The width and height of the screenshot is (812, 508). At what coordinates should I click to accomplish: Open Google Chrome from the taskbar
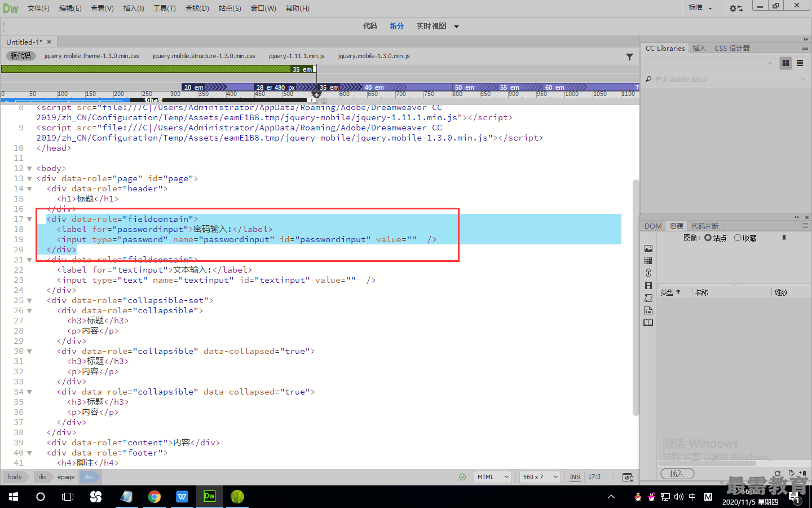click(154, 497)
